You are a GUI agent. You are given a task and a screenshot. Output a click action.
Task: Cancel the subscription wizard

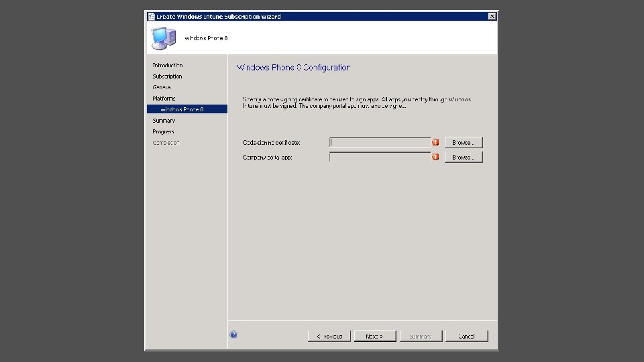[467, 336]
